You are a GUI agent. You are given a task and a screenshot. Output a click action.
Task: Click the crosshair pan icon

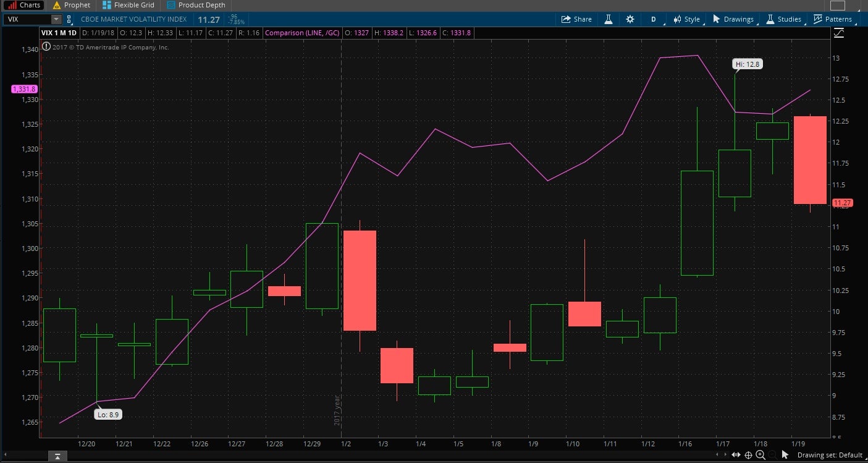[x=748, y=455]
